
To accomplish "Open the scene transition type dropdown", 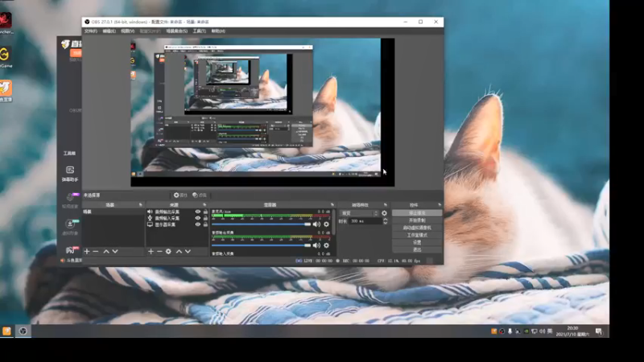I will coord(359,213).
